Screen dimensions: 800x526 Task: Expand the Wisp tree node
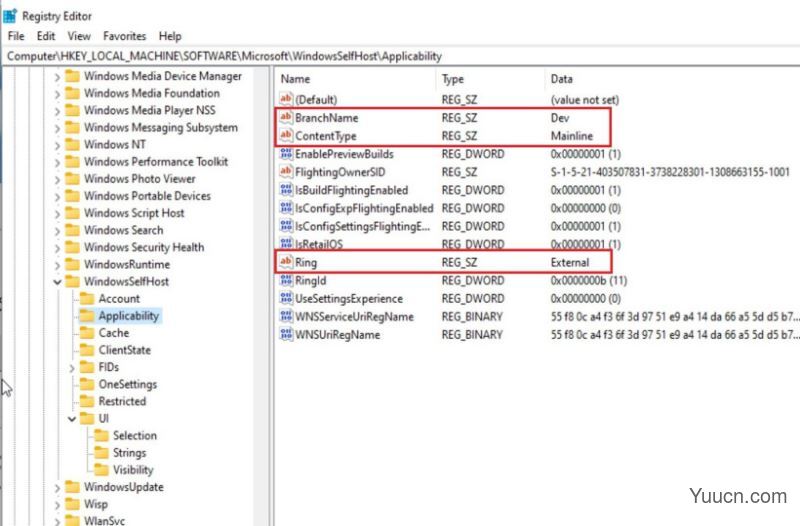coord(57,505)
